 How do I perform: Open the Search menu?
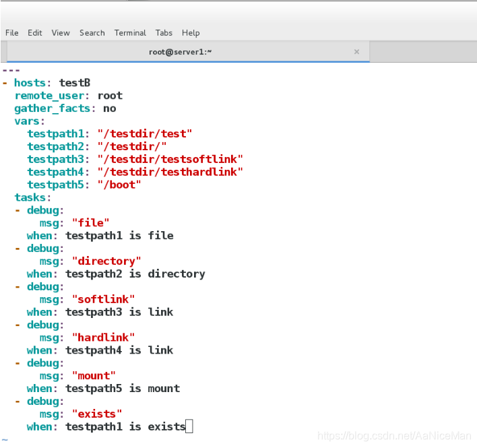pyautogui.click(x=92, y=33)
